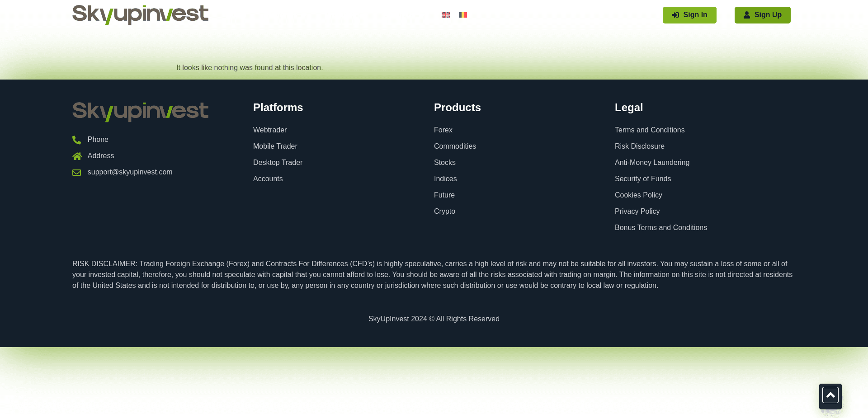Open the Terms and Conditions page
868x418 pixels.
pyautogui.click(x=650, y=130)
